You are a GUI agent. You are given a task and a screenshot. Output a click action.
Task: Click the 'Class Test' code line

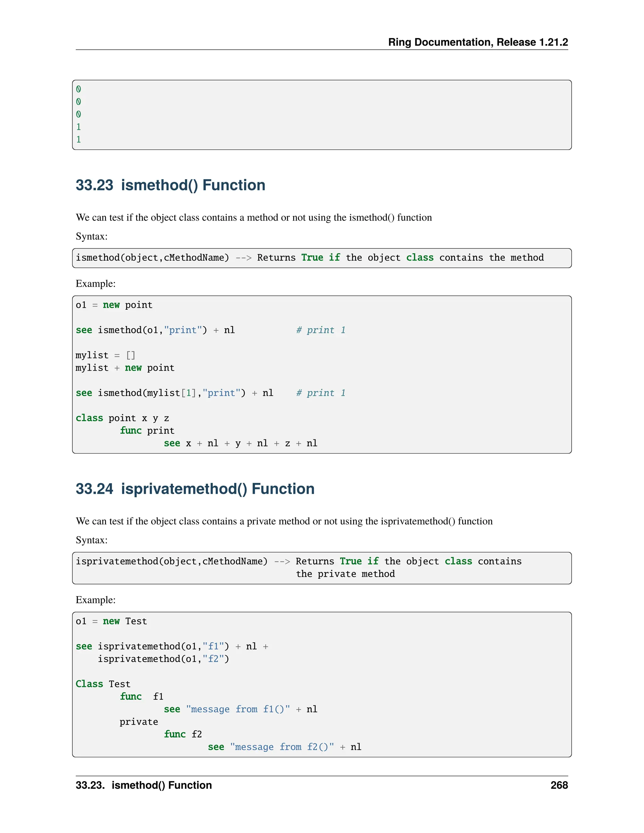pos(103,684)
